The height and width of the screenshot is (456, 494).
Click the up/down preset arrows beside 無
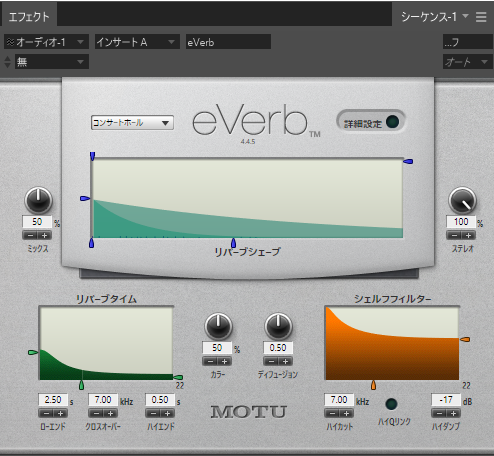(x=7, y=62)
